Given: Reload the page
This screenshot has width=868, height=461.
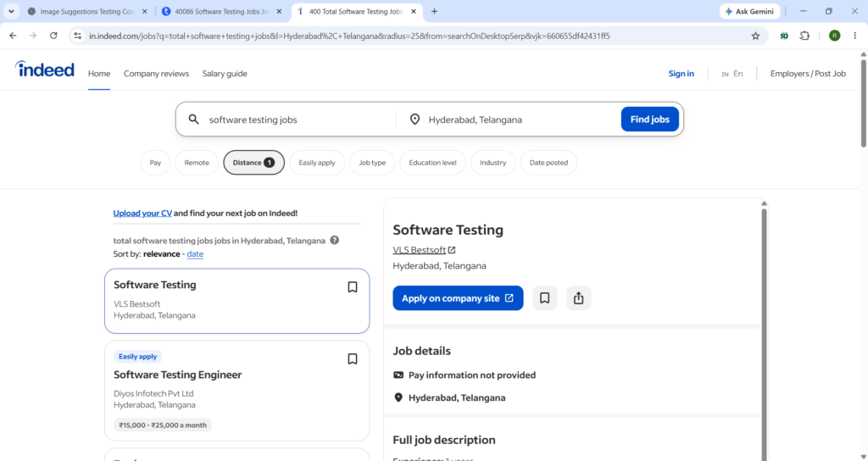Looking at the screenshot, I should point(53,36).
